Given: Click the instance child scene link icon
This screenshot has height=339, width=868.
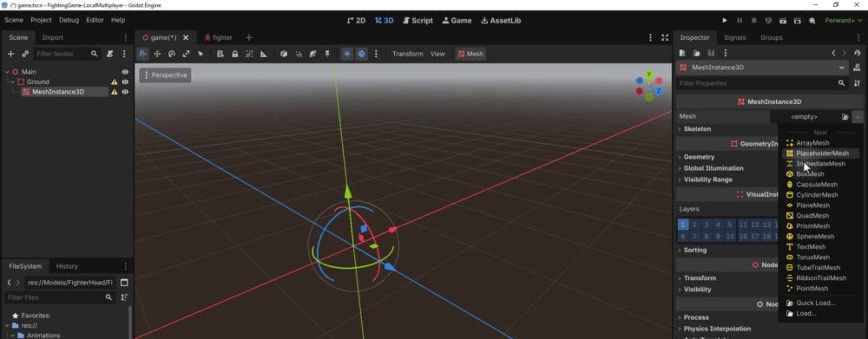Looking at the screenshot, I should click(x=25, y=54).
